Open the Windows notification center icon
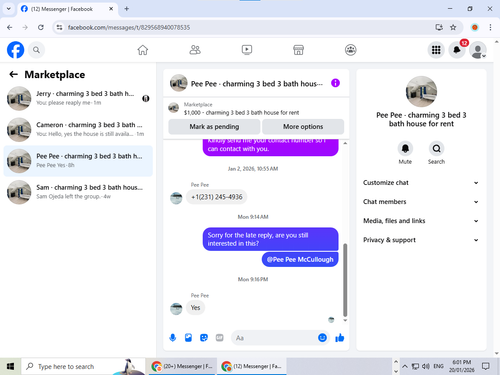The height and width of the screenshot is (375, 500). pos(486,366)
